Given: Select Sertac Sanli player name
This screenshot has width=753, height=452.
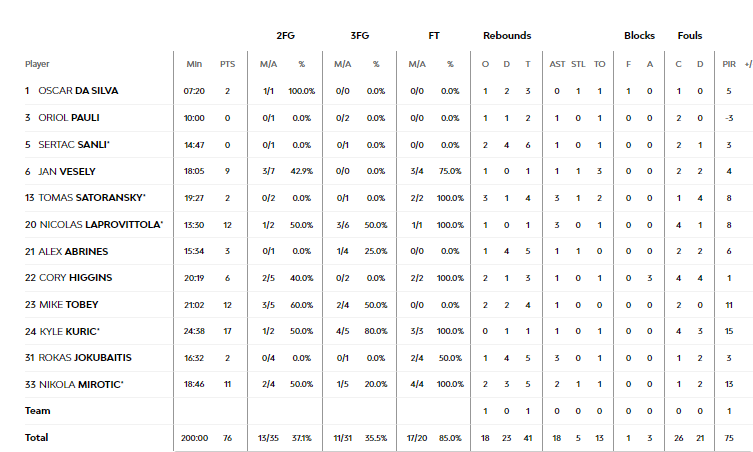Looking at the screenshot, I should (x=74, y=145).
